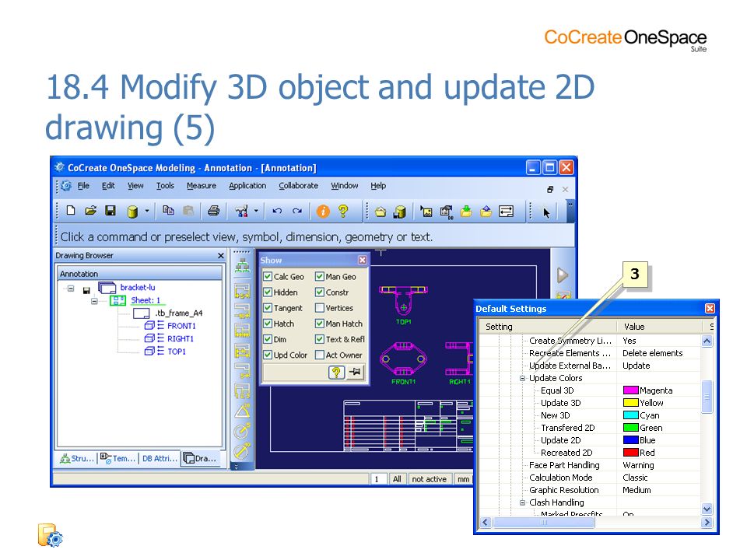Toggle the Hatch checkbox

coord(268,324)
